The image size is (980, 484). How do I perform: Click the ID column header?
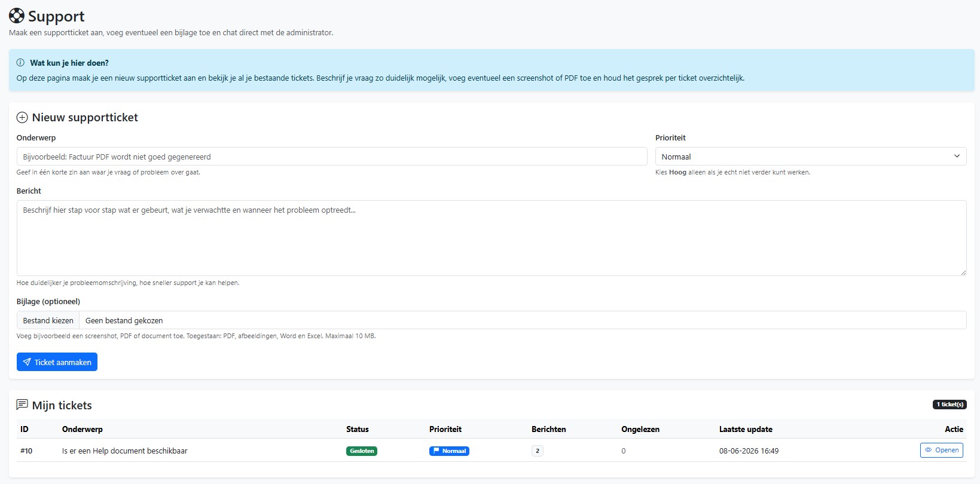click(25, 429)
